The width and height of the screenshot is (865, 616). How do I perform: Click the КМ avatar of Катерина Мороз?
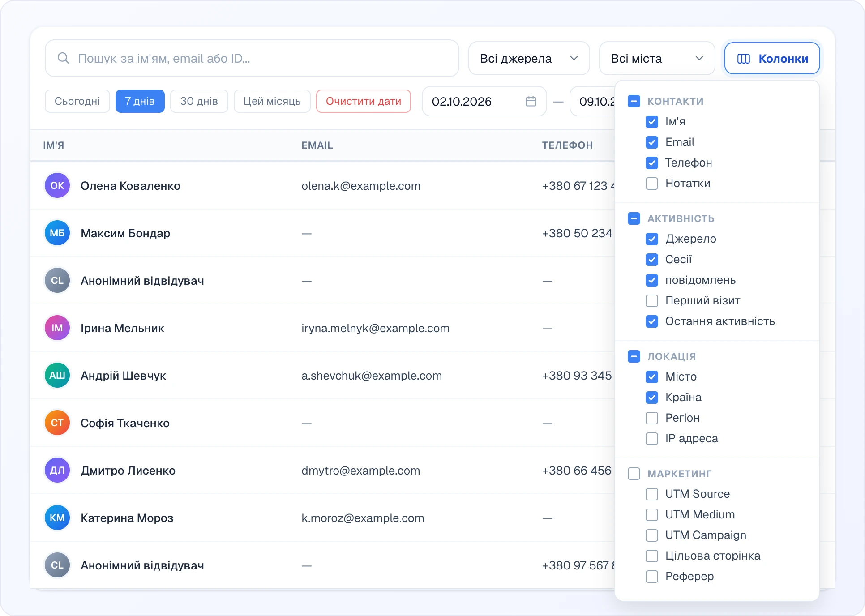57,518
